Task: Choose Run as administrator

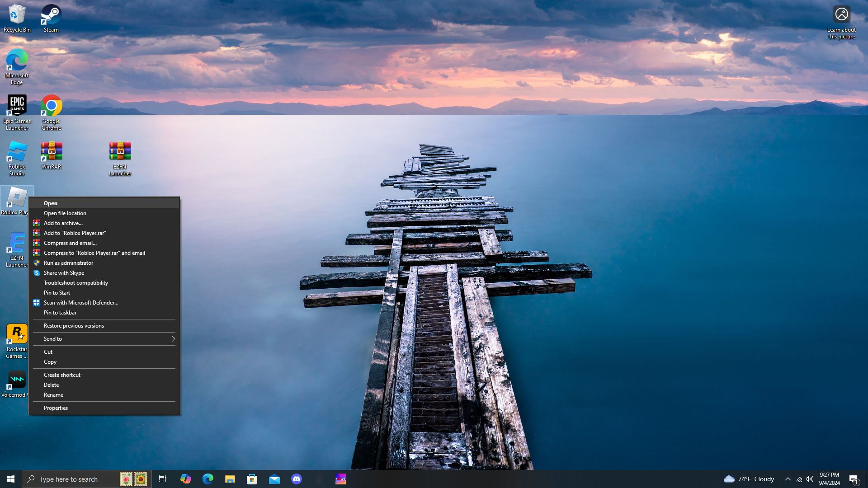Action: [x=68, y=263]
